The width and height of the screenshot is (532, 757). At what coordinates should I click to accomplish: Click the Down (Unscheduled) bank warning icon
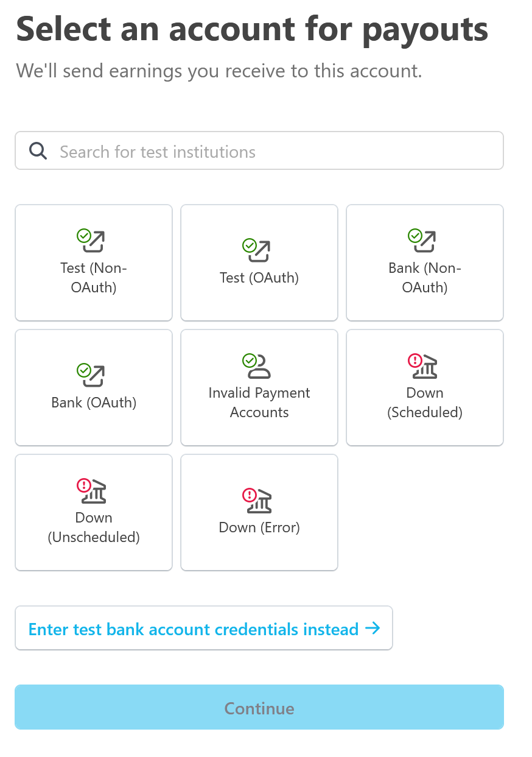[x=93, y=491]
